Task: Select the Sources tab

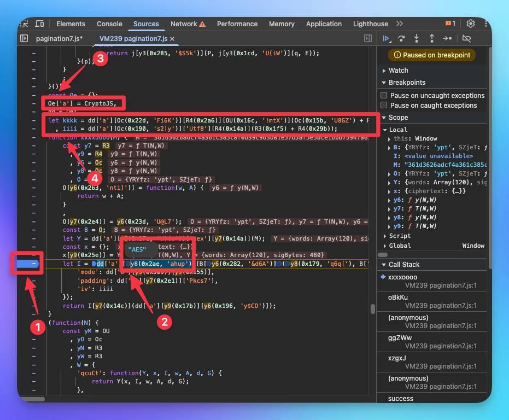Action: [x=146, y=24]
